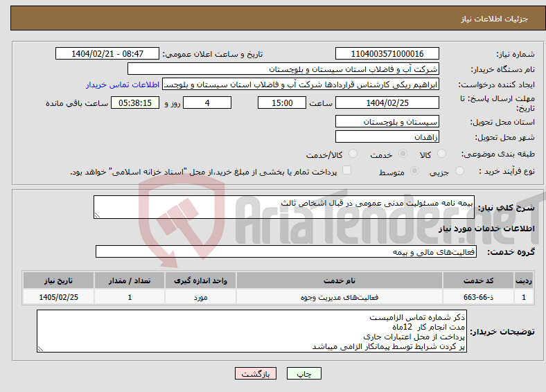This screenshot has height=392, width=546.
Task: Click the resize handle of شرح کلی نیاز box
Action: pyautogui.click(x=97, y=215)
